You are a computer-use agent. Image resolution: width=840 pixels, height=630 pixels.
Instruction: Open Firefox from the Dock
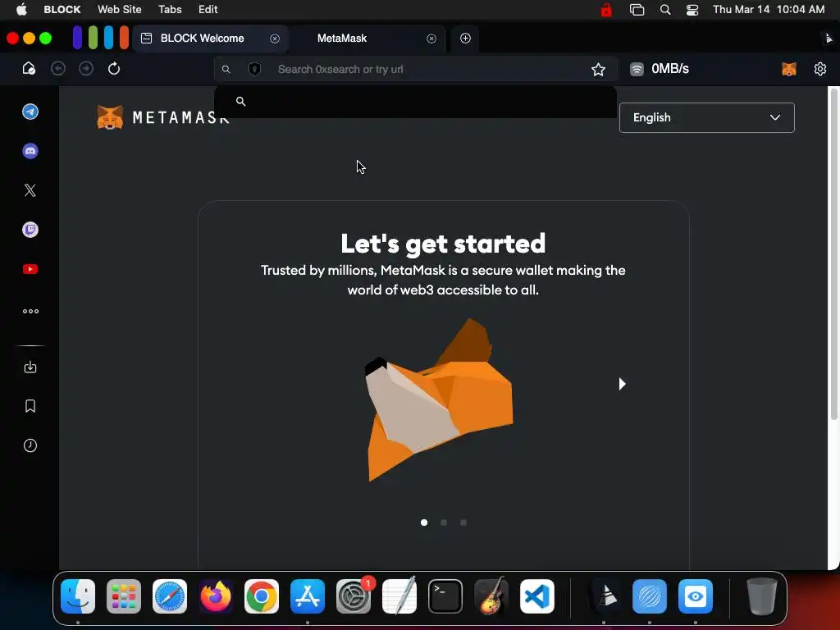(x=216, y=596)
